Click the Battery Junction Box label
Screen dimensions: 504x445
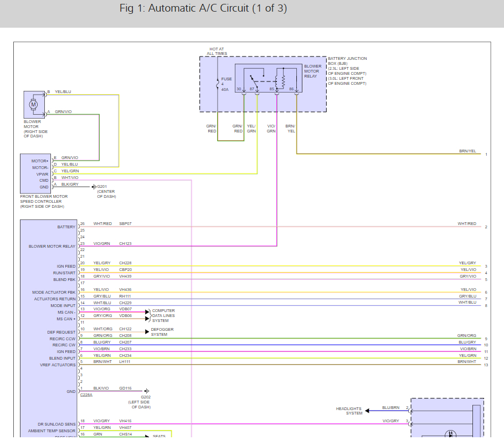tap(347, 61)
